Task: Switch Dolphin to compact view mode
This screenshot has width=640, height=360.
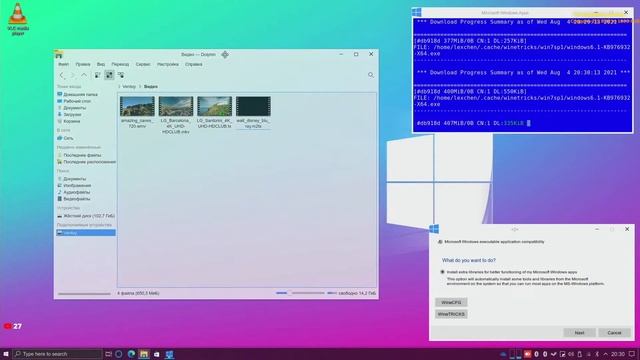Action: pos(109,75)
